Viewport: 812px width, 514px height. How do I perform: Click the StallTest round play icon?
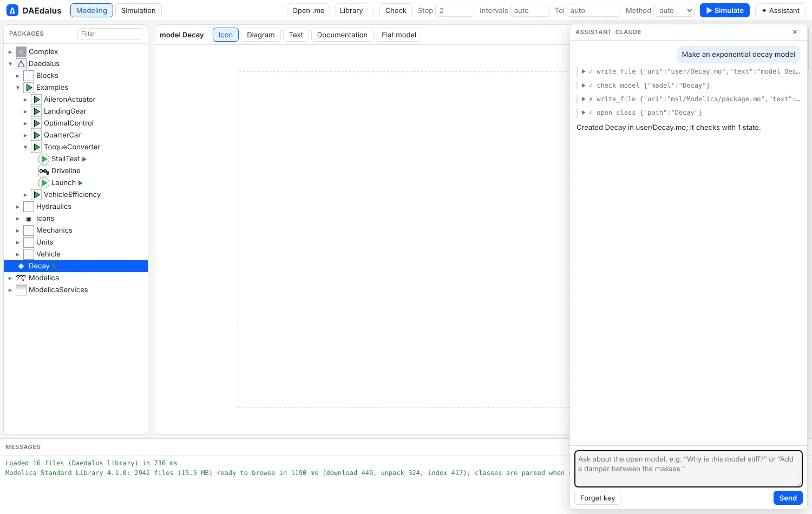click(44, 159)
